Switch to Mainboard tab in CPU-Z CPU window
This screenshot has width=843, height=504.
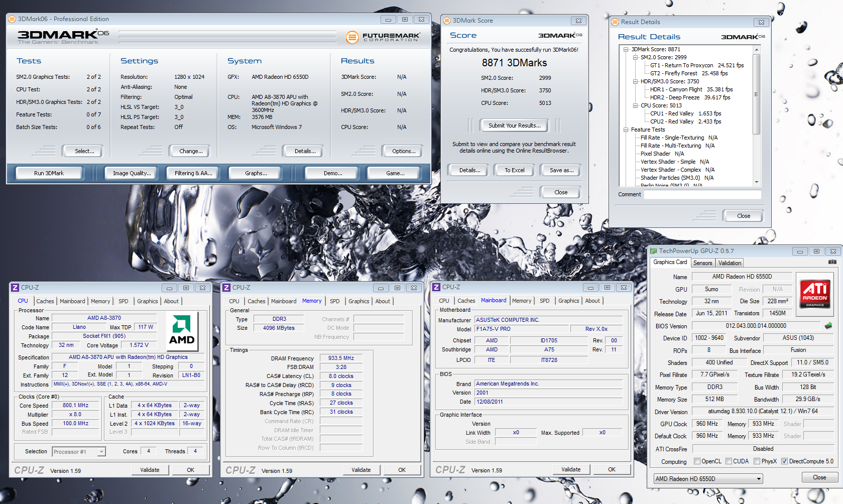click(72, 301)
